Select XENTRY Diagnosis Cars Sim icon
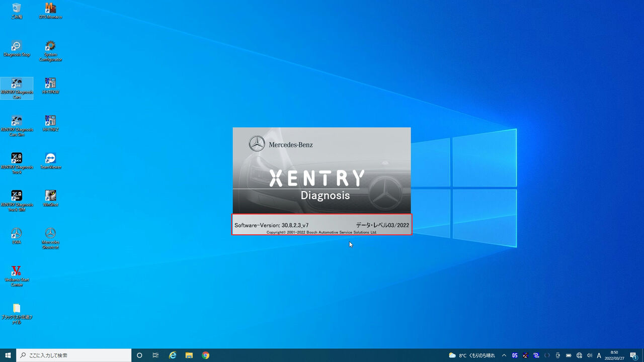644x362 pixels. point(17,126)
